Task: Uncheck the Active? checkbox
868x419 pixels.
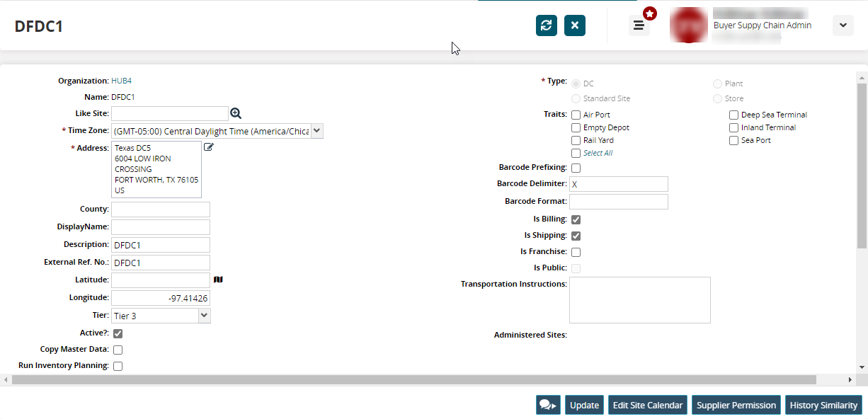Action: pyautogui.click(x=118, y=333)
